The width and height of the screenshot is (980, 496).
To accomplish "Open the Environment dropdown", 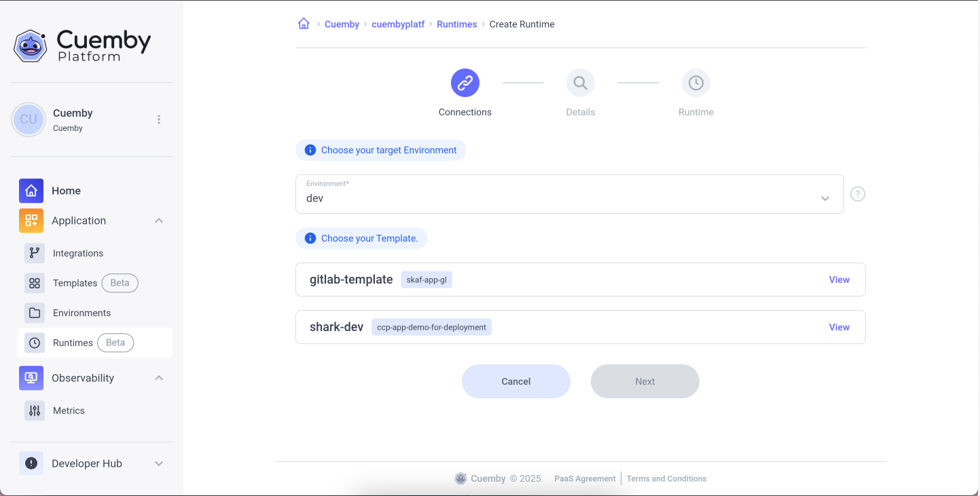I will click(569, 194).
